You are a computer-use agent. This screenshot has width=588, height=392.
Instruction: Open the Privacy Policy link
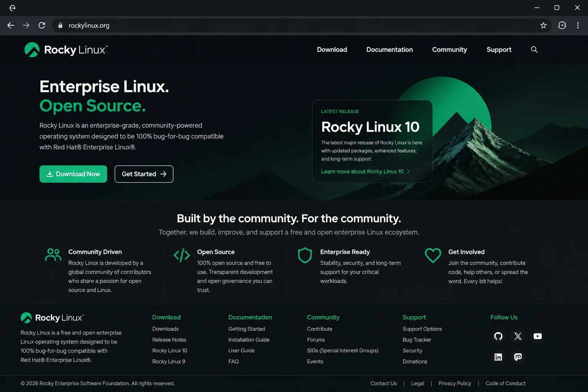pyautogui.click(x=455, y=383)
